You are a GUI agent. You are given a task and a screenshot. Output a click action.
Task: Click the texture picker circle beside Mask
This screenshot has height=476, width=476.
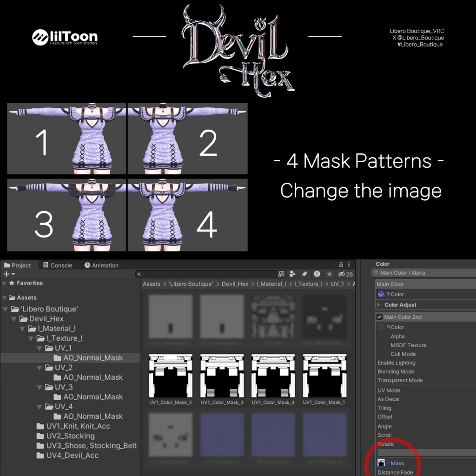[x=388, y=463]
